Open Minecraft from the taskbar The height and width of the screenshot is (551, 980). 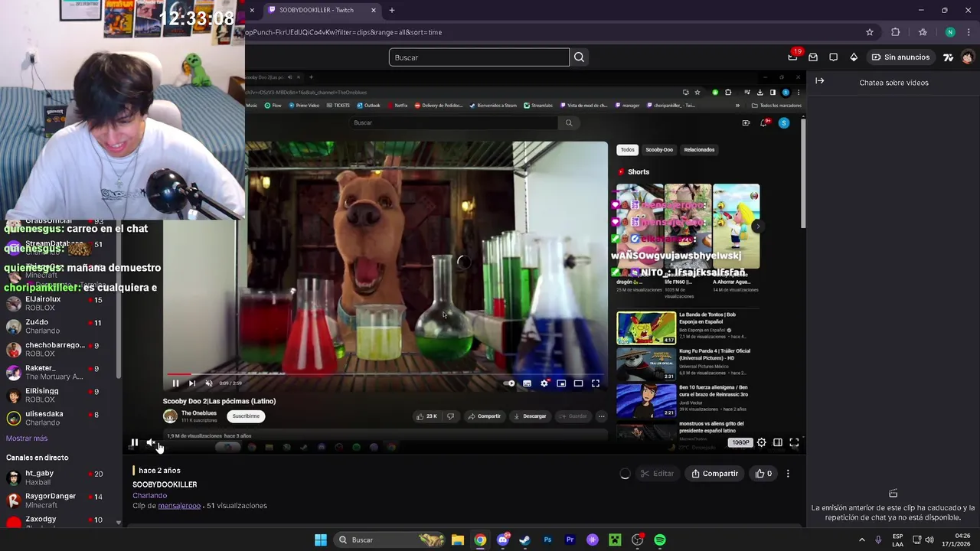click(x=615, y=540)
